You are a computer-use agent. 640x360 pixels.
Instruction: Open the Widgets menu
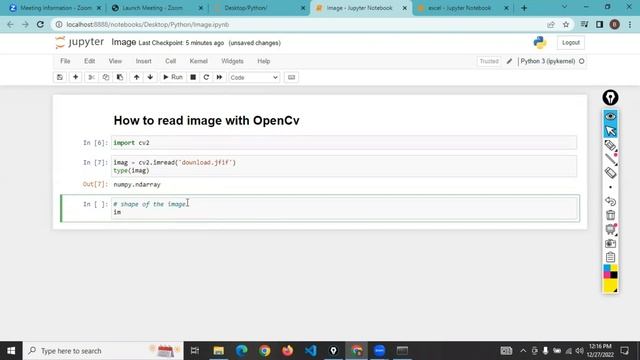tap(232, 61)
